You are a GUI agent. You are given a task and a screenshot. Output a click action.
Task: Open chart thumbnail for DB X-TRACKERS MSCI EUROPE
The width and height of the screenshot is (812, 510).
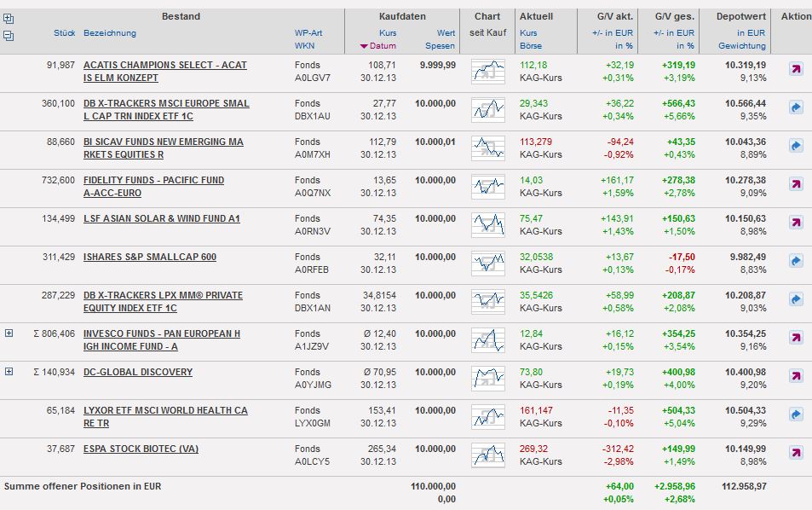coord(488,110)
